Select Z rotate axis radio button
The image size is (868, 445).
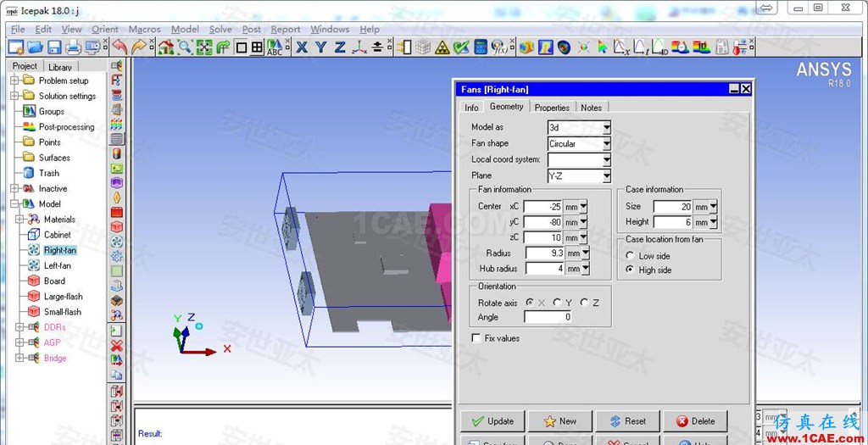tap(585, 303)
